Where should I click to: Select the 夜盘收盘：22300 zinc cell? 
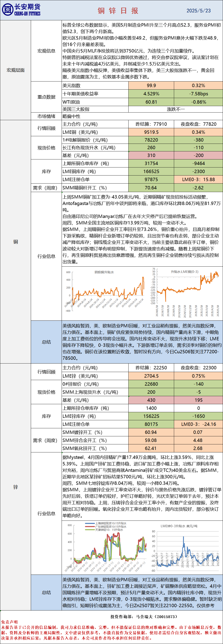[198, 368]
